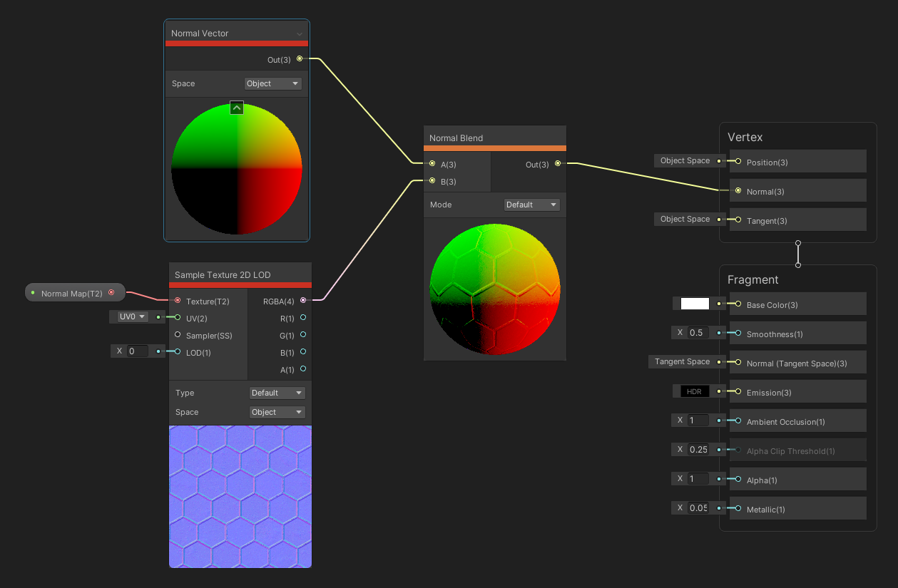Open the Mode dropdown on Normal Blend

pos(531,205)
